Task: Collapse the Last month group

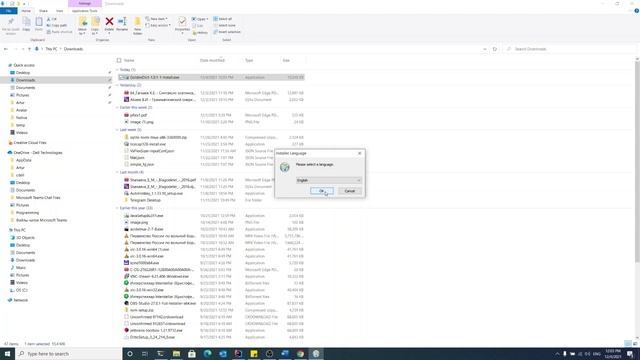Action: pyautogui.click(x=118, y=172)
